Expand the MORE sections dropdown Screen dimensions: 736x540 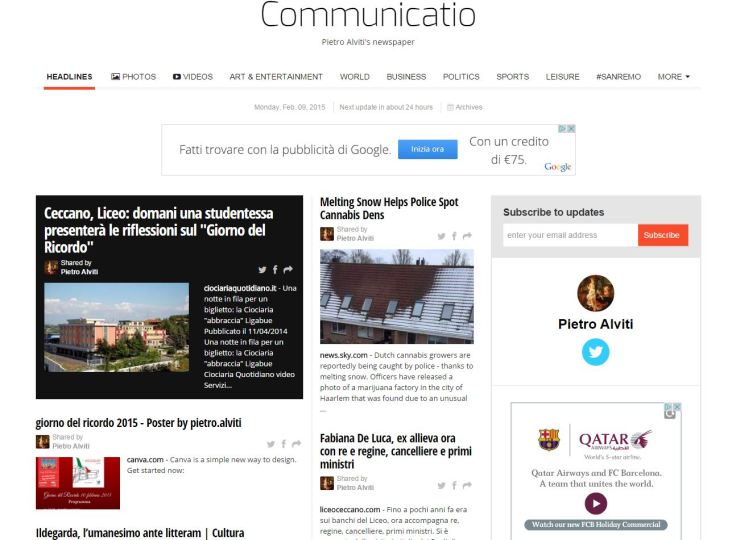[673, 77]
